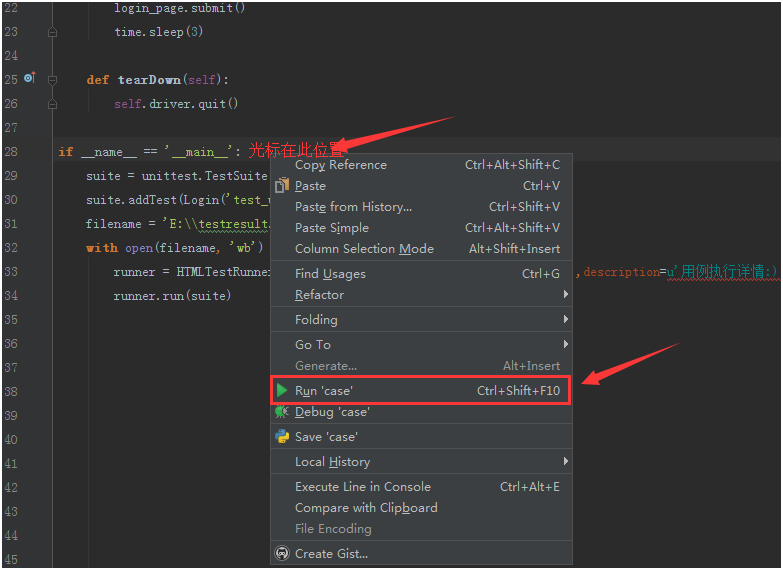Collapse the tearDown method fold marker
The height and width of the screenshot is (570, 783).
click(x=53, y=80)
